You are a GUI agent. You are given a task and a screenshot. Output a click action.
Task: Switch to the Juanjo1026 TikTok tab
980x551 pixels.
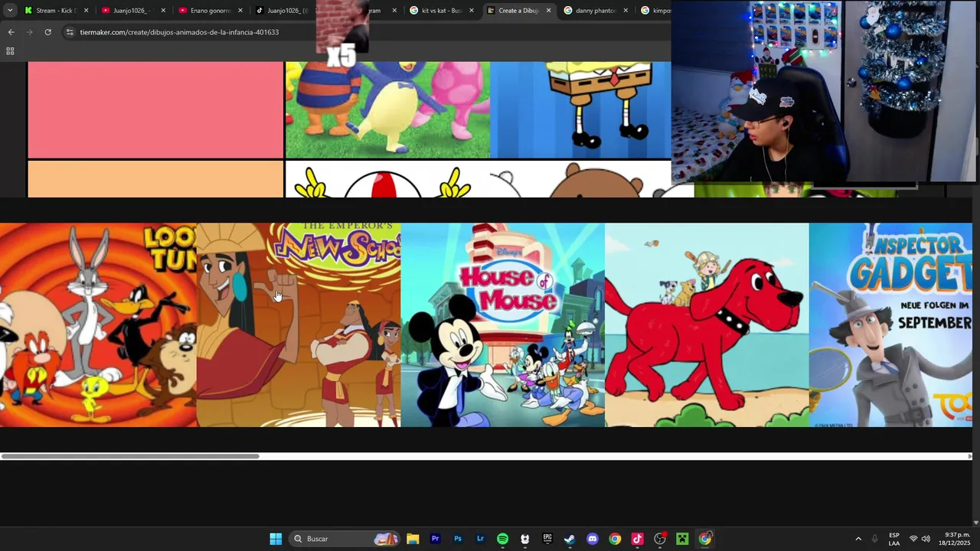[x=282, y=11]
